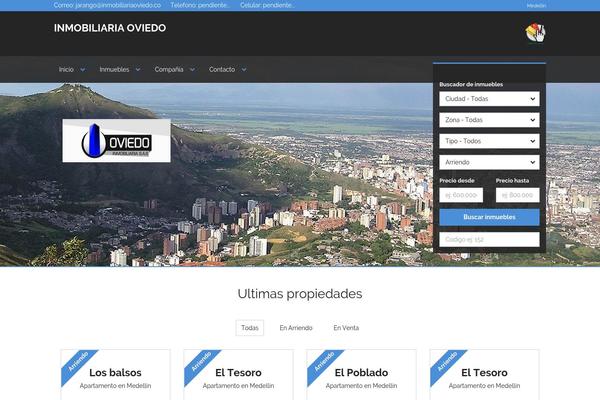Click the Teléfono: pendiente text
The image size is (600, 400).
coord(201,5)
